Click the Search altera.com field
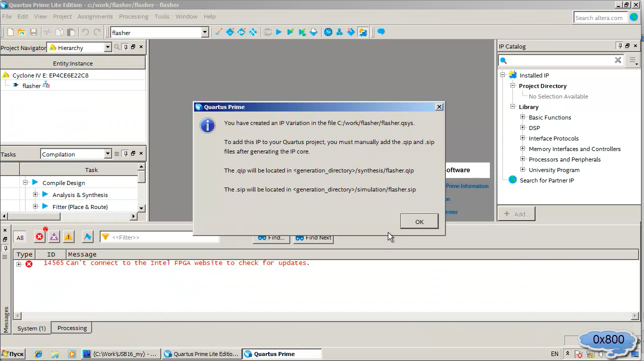The width and height of the screenshot is (644, 361). pyautogui.click(x=599, y=17)
